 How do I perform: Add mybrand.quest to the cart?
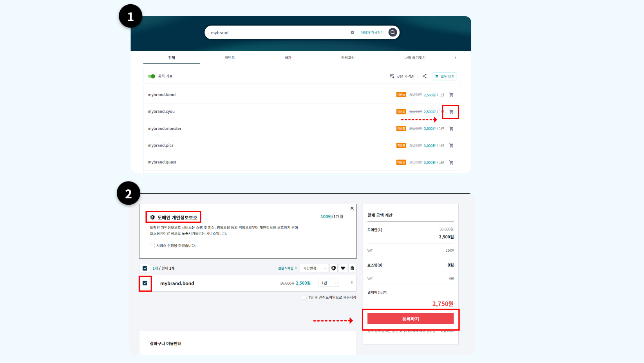click(x=451, y=162)
